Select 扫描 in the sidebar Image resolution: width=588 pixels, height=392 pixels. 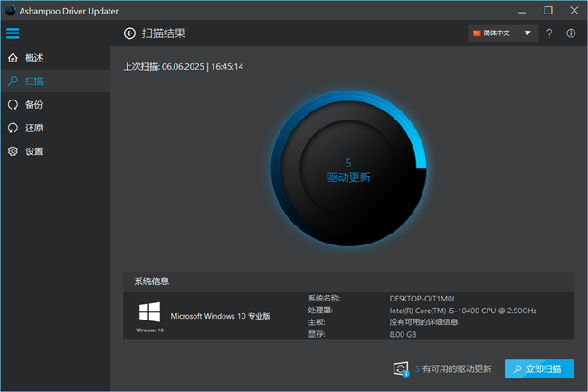pos(34,81)
